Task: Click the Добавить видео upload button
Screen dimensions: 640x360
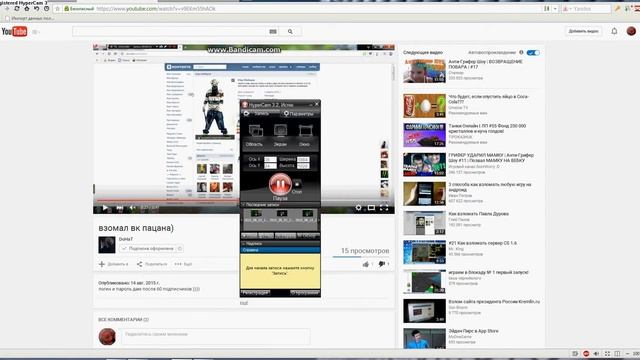Action: [x=583, y=31]
